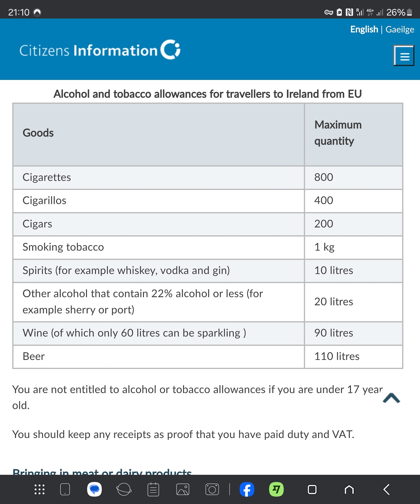Open the recent apps square button
The image size is (420, 504).
[x=312, y=489]
